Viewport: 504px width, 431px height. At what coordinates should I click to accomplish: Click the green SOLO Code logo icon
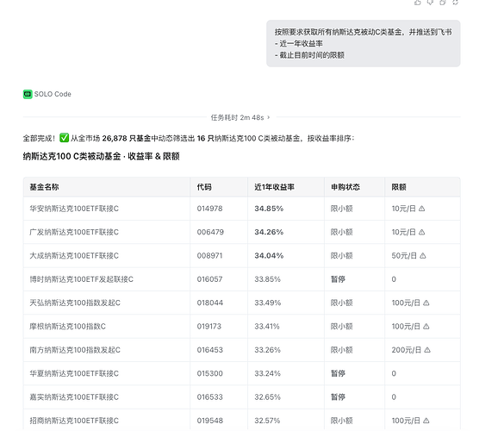point(28,94)
